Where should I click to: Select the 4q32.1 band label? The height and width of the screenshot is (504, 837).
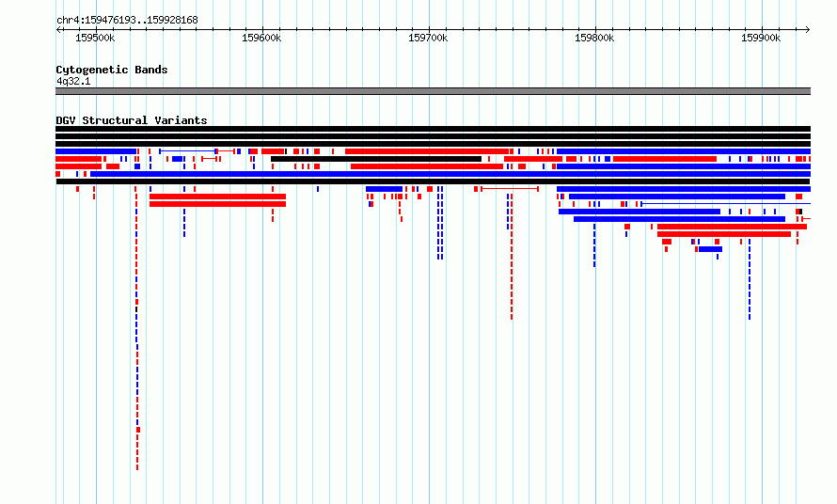point(73,82)
